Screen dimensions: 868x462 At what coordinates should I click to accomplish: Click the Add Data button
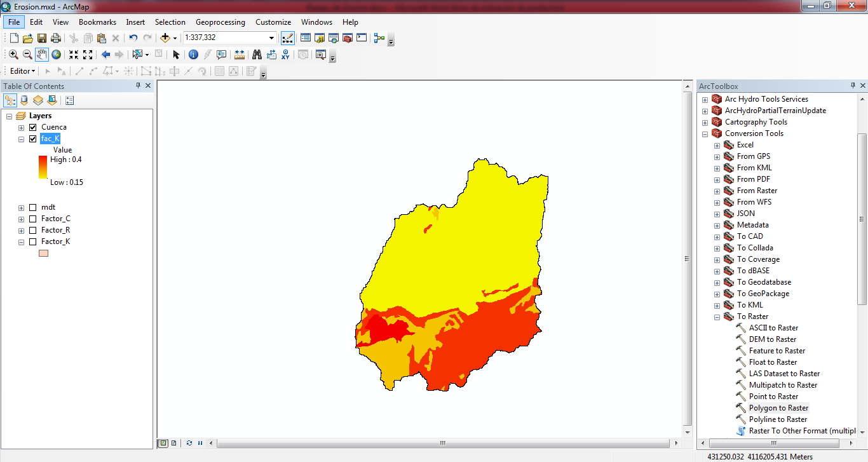pyautogui.click(x=166, y=38)
